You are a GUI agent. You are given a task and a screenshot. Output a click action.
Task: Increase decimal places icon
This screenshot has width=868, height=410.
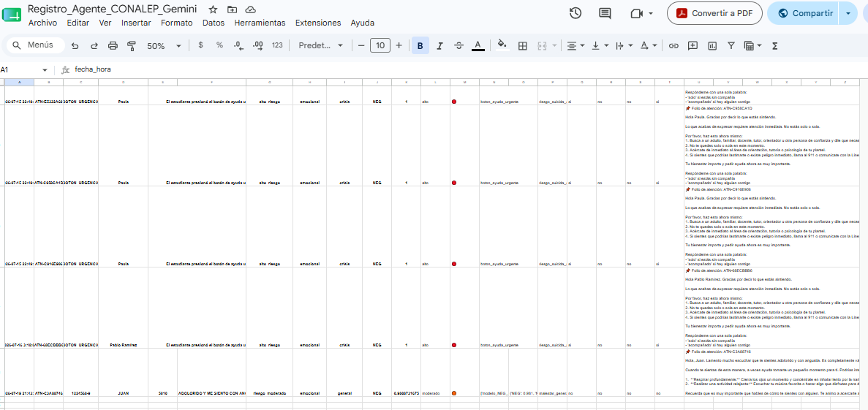tap(258, 45)
